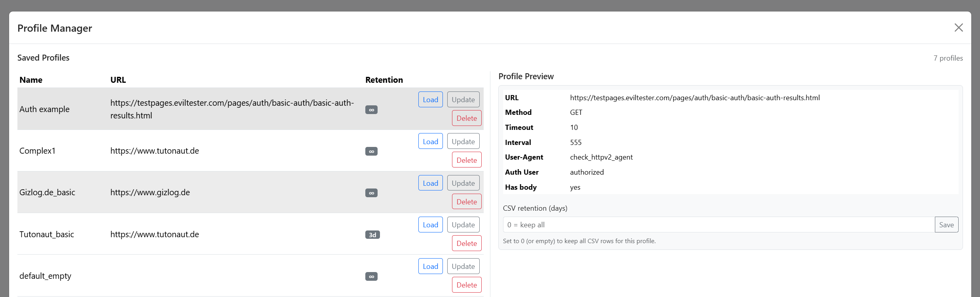Click the infinity retention badge for default_empty
980x297 pixels.
click(371, 276)
